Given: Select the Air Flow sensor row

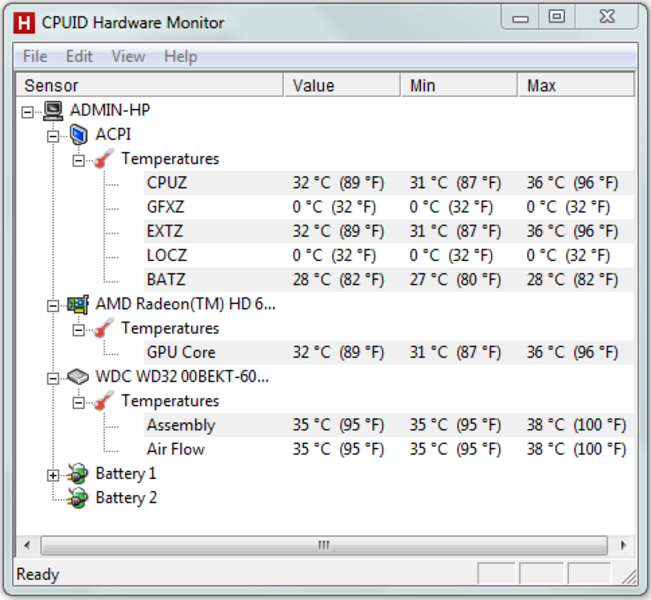Looking at the screenshot, I should tap(389, 449).
